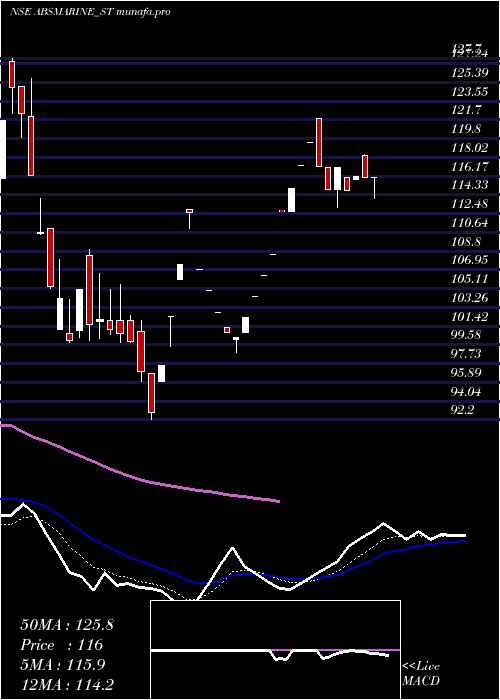The width and height of the screenshot is (500, 700).
Task: Click the 92.2 price axis label
Action: [x=463, y=410]
